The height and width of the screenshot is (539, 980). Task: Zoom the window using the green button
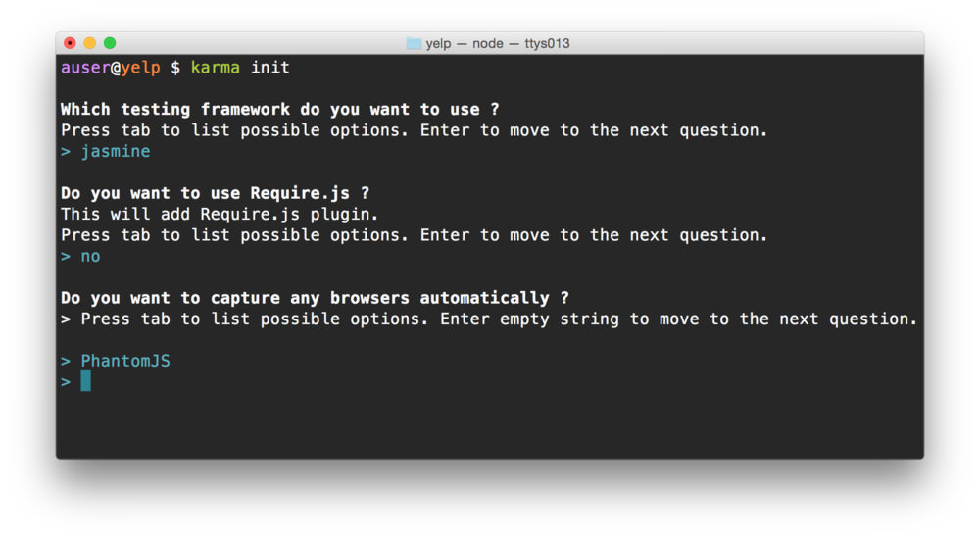tap(110, 43)
